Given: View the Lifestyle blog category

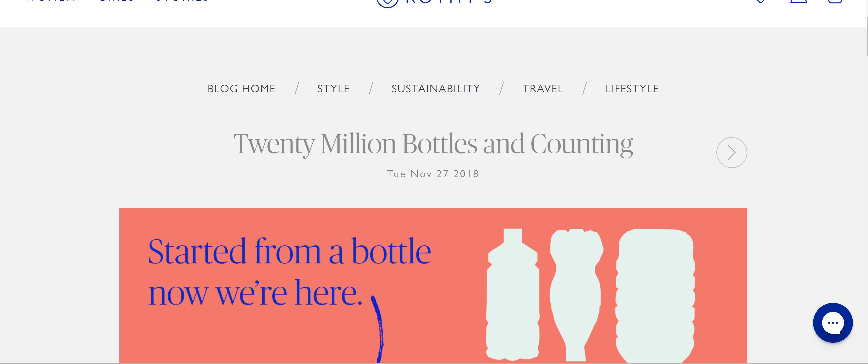Looking at the screenshot, I should click(632, 89).
